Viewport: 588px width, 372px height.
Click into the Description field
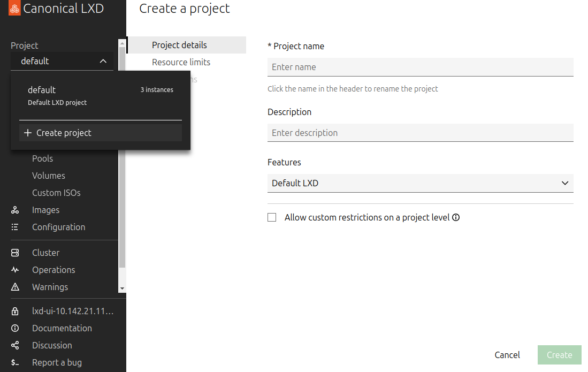420,133
